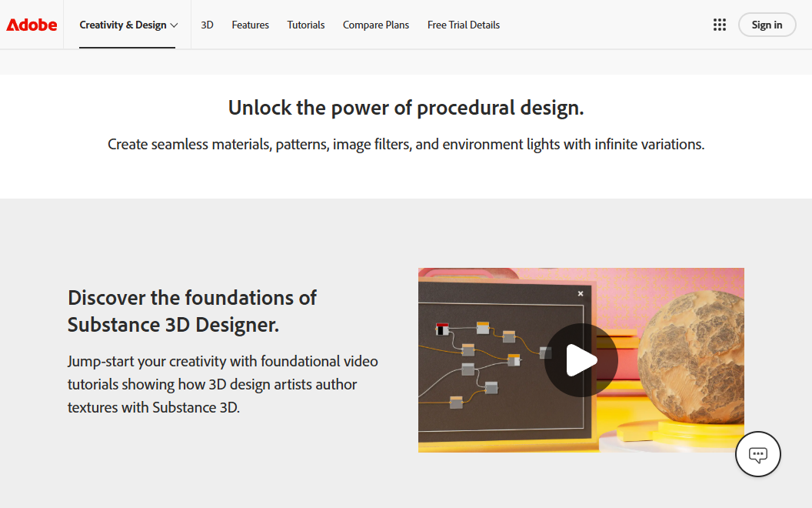Click the chevron beside Creativity & Design

(175, 25)
